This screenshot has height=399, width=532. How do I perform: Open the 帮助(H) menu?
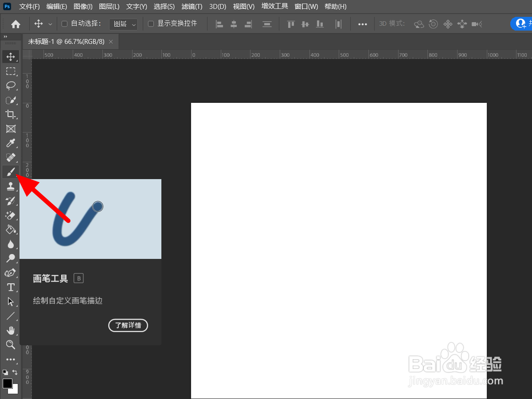(336, 7)
